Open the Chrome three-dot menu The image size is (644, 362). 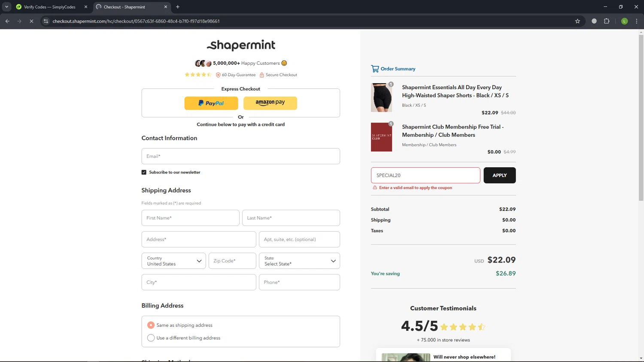coord(637,21)
